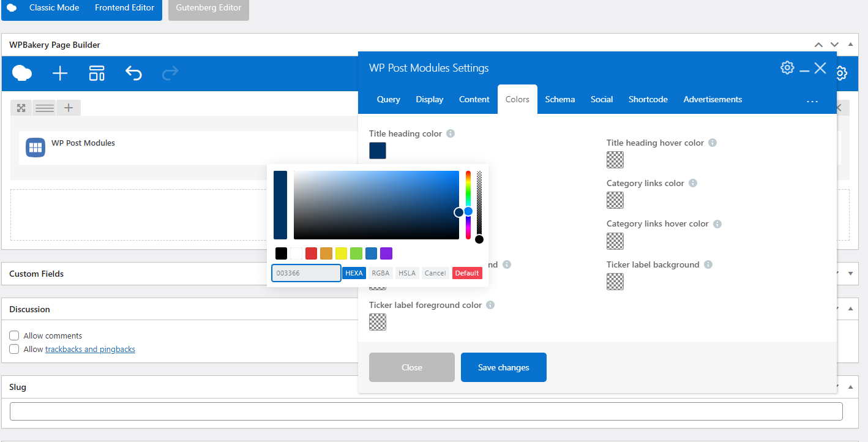Move WPBakery panel up with arrow

point(818,45)
